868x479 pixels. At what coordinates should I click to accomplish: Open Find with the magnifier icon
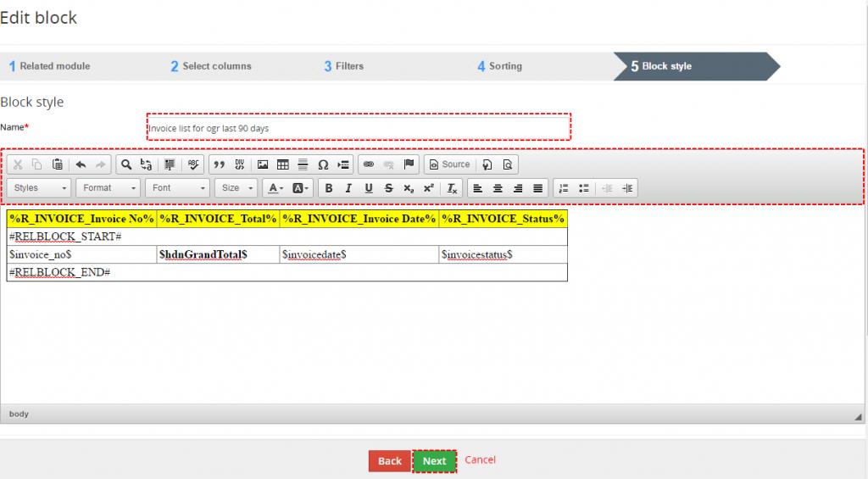pos(125,164)
